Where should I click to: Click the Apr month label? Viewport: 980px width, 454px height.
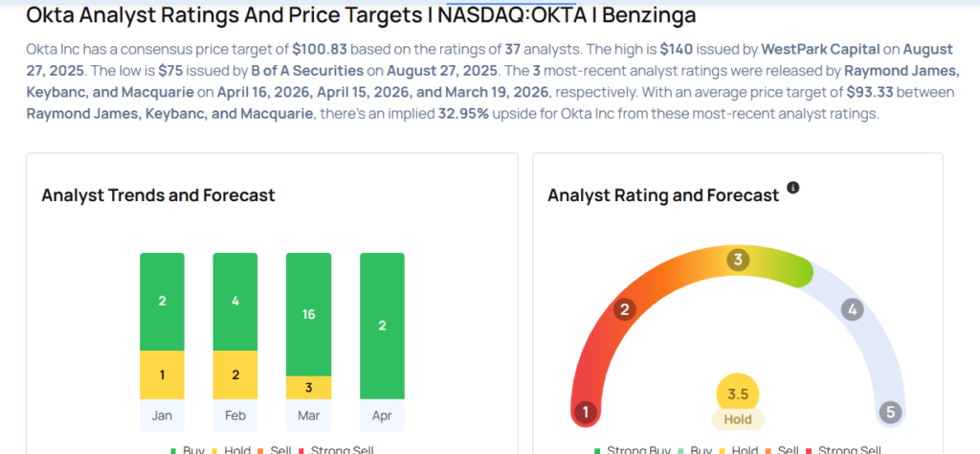382,417
